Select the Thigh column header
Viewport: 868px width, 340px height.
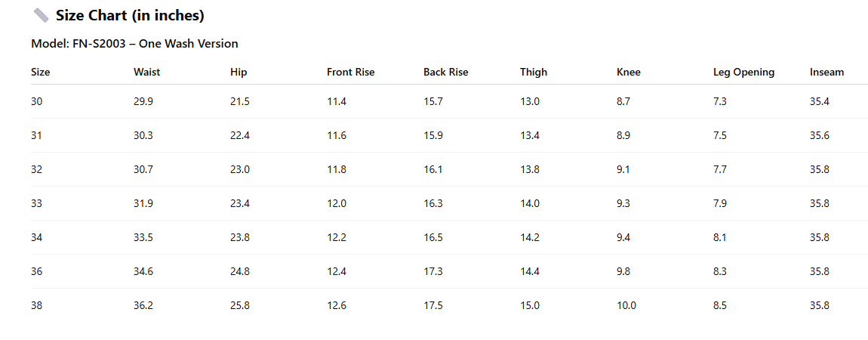pos(534,73)
